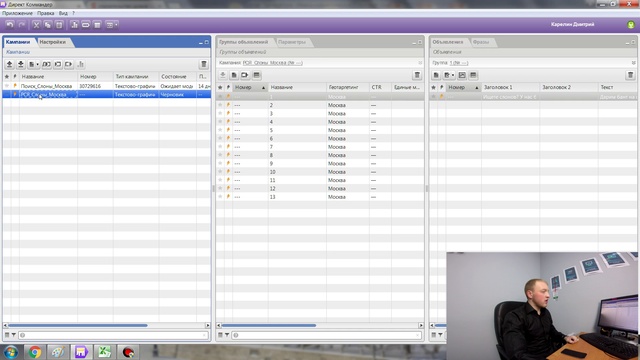This screenshot has height=360, width=640.
Task: Click the Undo arrow in the purple toolbar
Action: (x=10, y=25)
